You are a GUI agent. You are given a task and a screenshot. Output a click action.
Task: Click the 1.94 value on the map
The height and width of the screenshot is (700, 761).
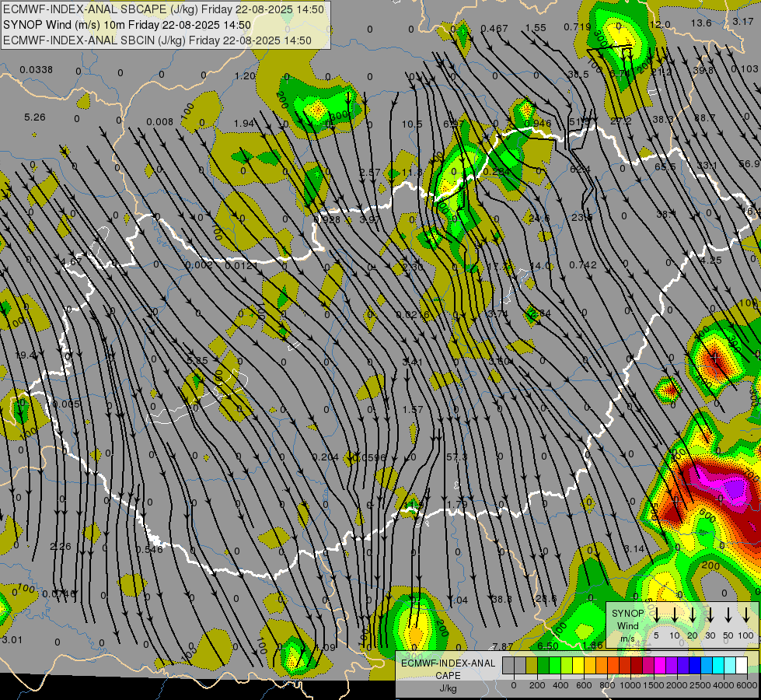[243, 124]
